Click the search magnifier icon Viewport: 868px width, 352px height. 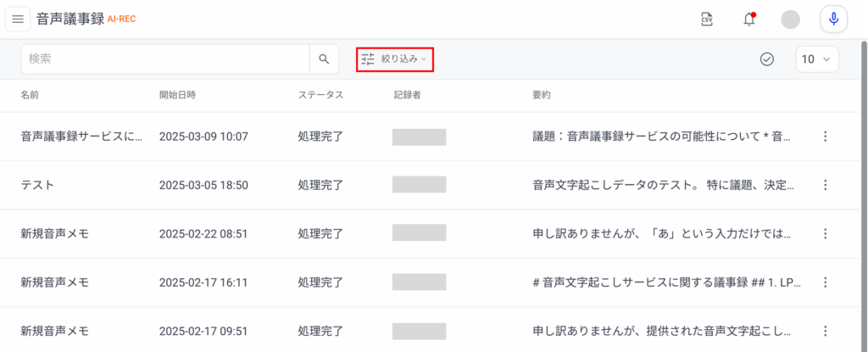tap(324, 59)
